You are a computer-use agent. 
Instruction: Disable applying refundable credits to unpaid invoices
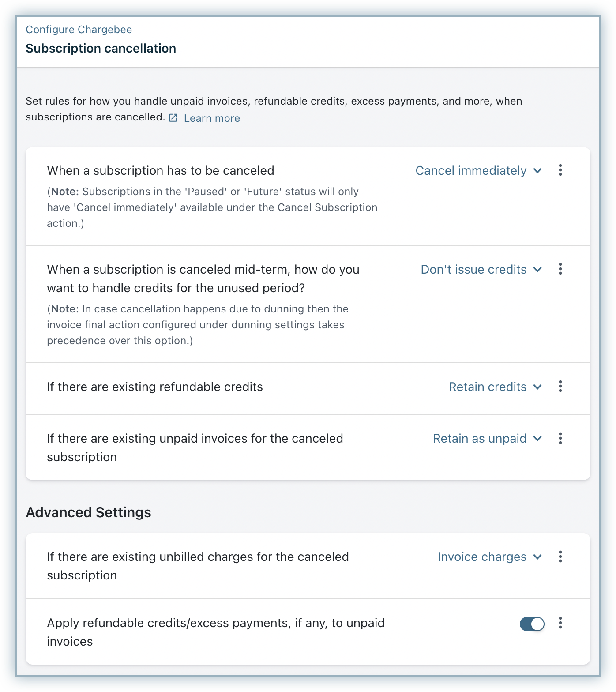532,624
